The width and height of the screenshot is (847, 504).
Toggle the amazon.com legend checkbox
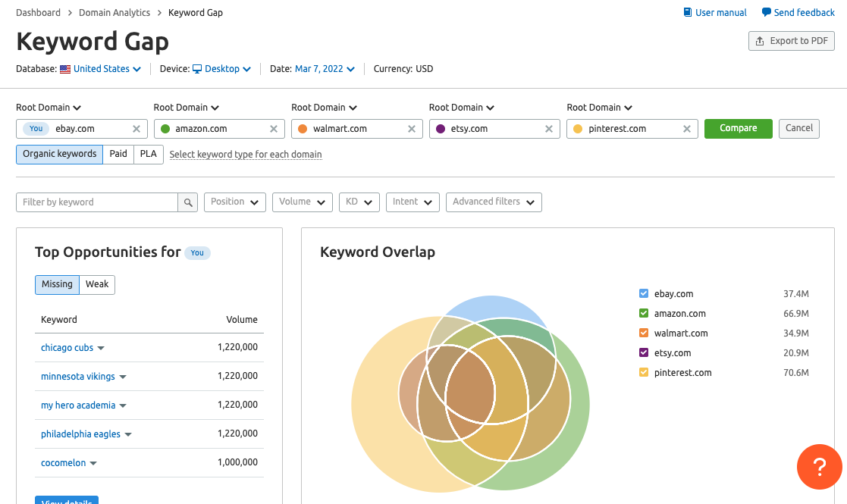tap(644, 314)
